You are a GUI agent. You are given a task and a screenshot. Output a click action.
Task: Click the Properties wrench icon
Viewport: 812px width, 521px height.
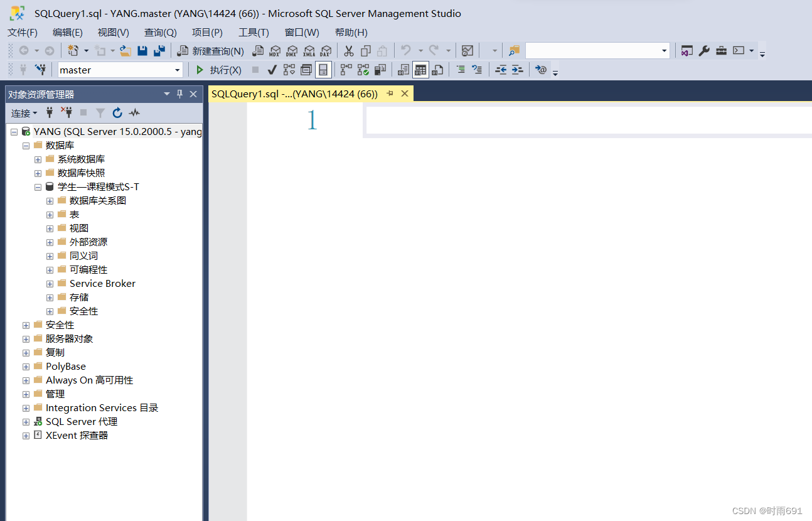tap(704, 51)
